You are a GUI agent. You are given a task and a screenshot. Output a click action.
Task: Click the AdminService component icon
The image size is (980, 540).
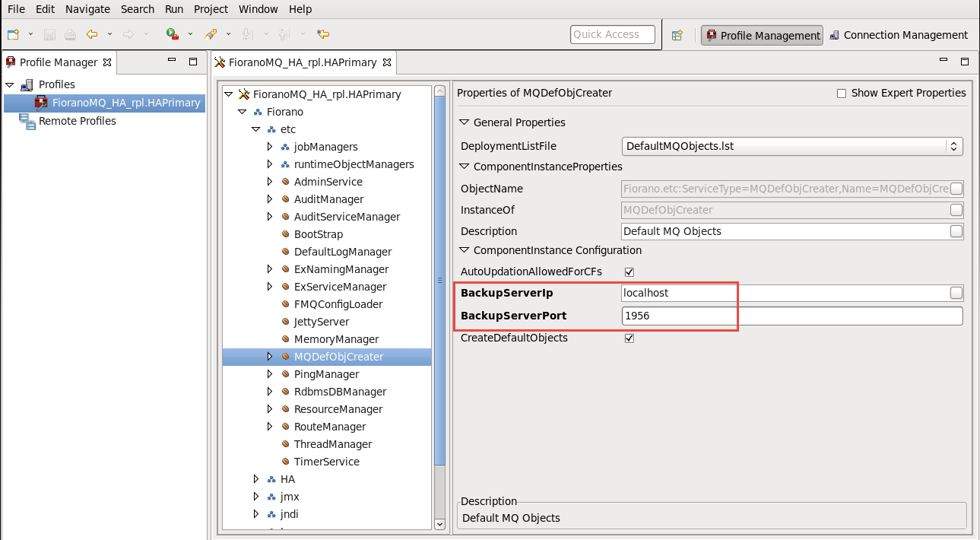click(x=285, y=182)
